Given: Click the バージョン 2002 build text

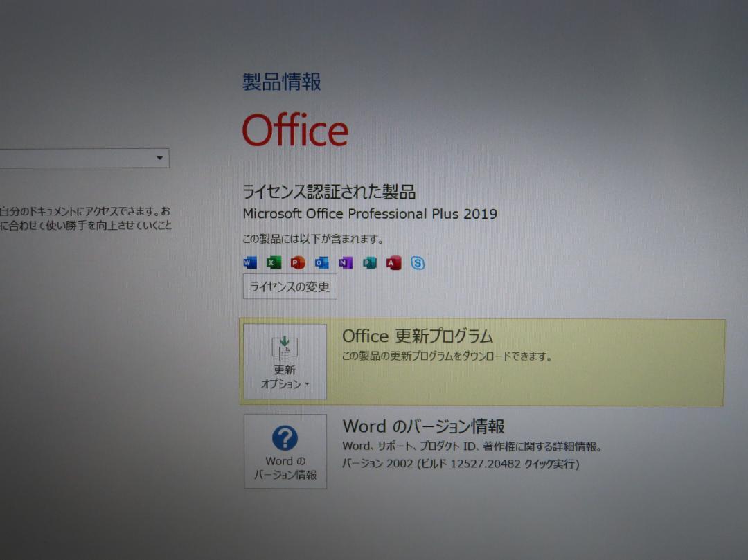Looking at the screenshot, I should pyautogui.click(x=461, y=464).
